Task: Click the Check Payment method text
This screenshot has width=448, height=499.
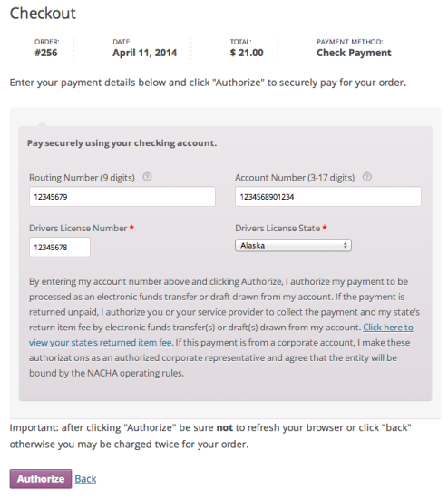Action: pyautogui.click(x=354, y=53)
